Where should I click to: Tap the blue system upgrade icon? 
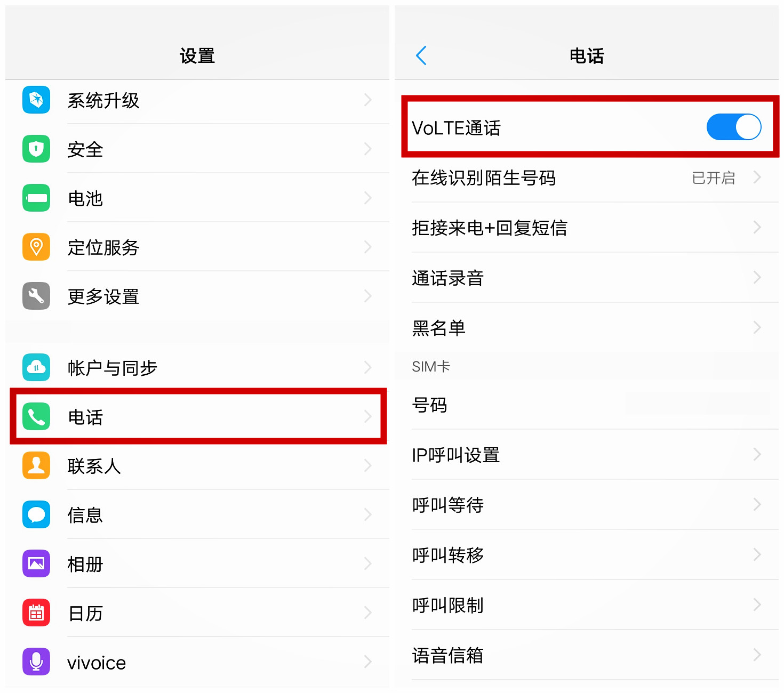(36, 100)
